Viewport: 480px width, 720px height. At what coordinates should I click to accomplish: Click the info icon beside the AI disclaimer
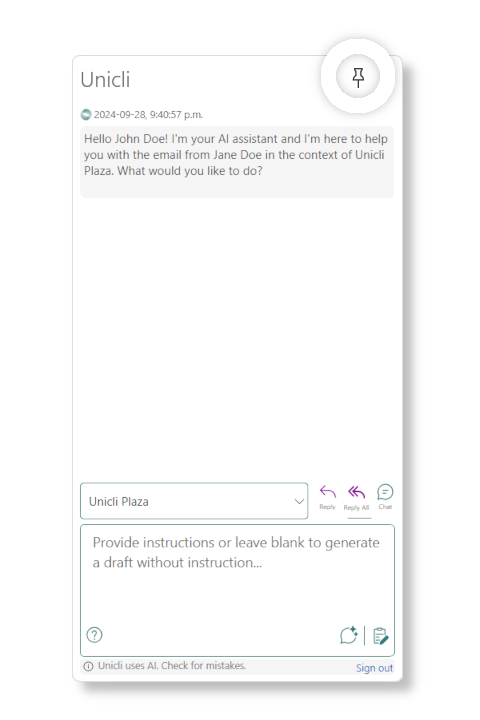tap(88, 666)
